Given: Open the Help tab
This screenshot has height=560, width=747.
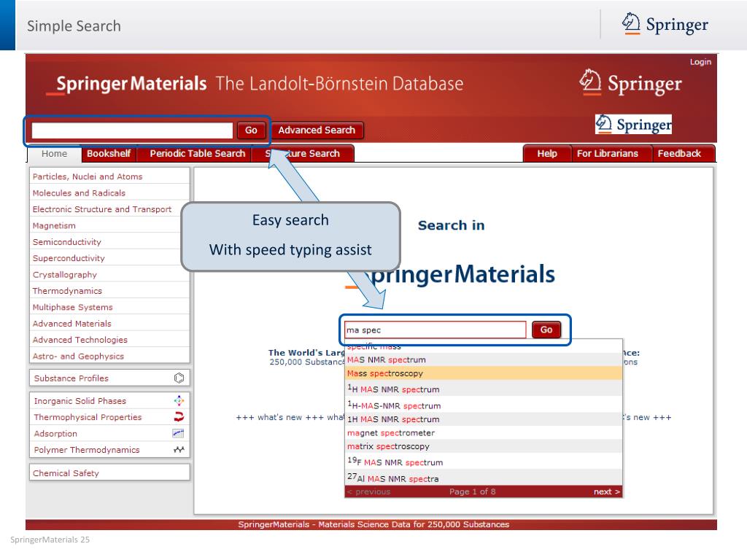Looking at the screenshot, I should point(547,154).
